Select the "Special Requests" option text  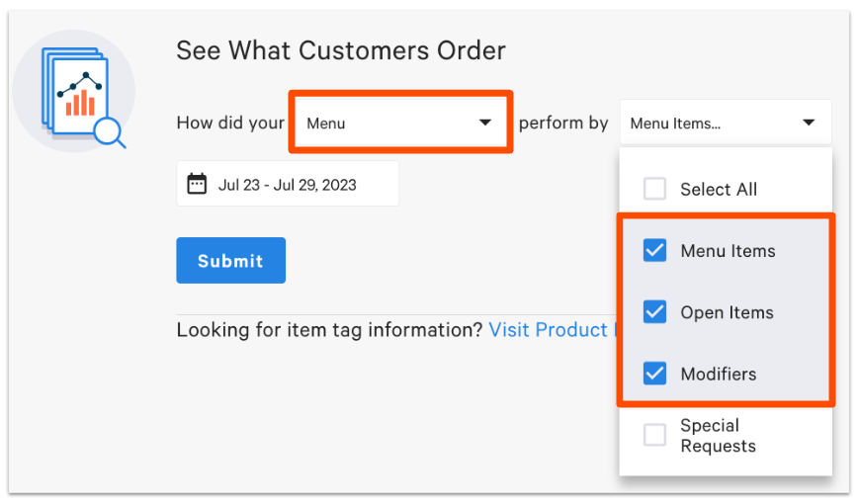[718, 436]
